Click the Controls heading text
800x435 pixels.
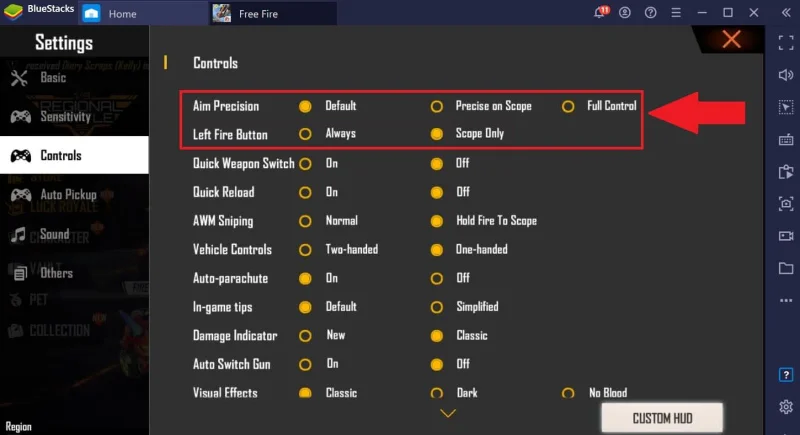[215, 63]
